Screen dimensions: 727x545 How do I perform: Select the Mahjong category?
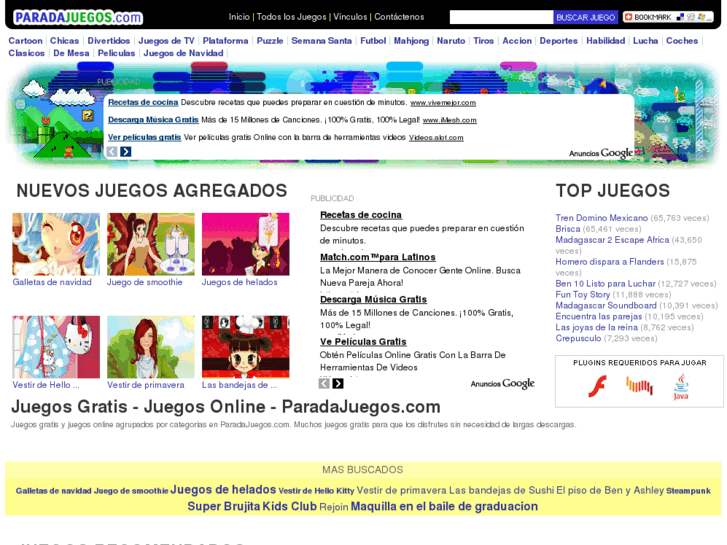411,41
